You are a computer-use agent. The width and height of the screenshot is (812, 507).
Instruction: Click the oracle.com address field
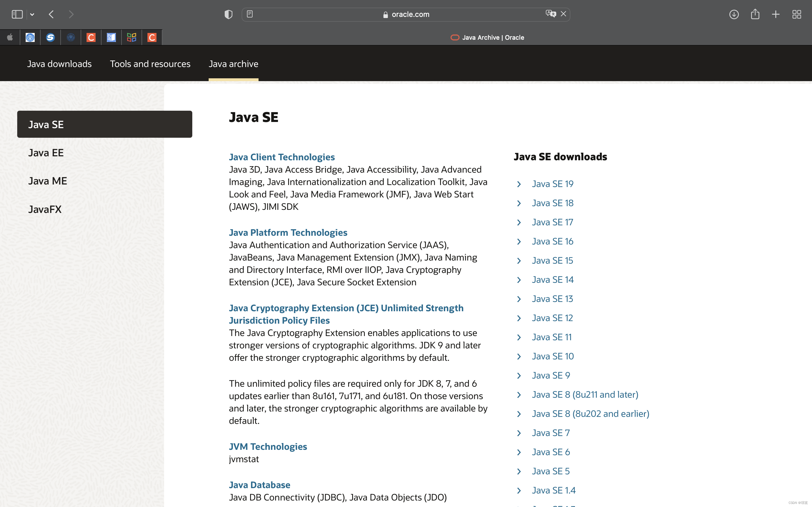[406, 14]
